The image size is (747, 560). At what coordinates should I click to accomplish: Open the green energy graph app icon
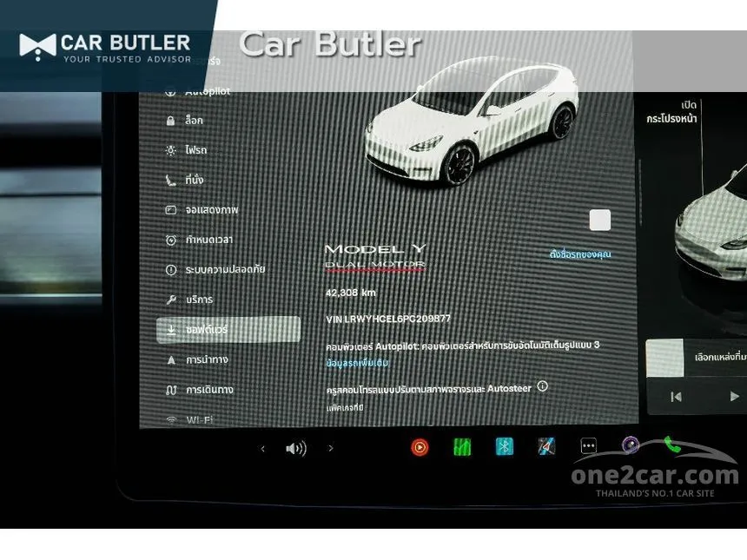(462, 447)
